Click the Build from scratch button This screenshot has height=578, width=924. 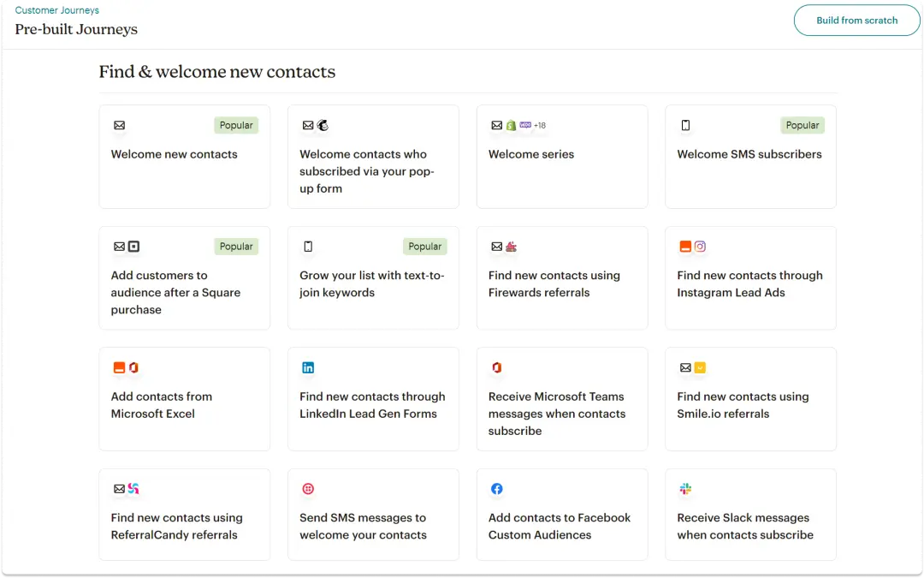tap(856, 21)
